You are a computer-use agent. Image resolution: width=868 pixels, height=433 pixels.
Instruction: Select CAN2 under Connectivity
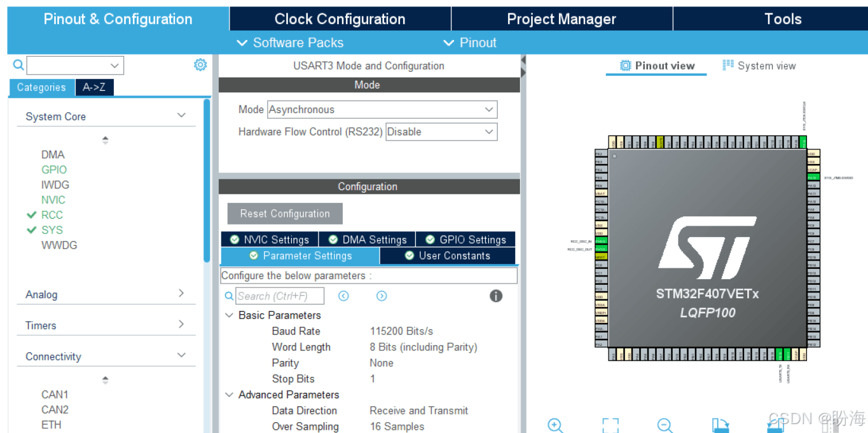55,409
